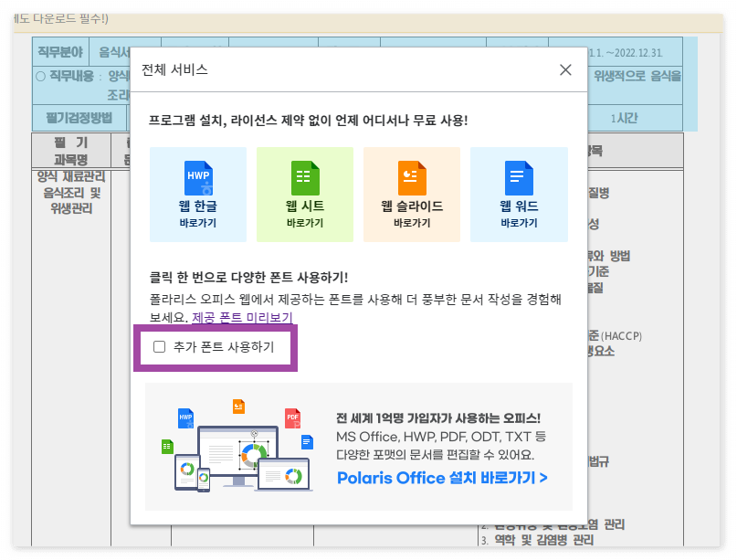
Task: Click the 바로가기 text under 웹 한글
Action: [x=198, y=223]
